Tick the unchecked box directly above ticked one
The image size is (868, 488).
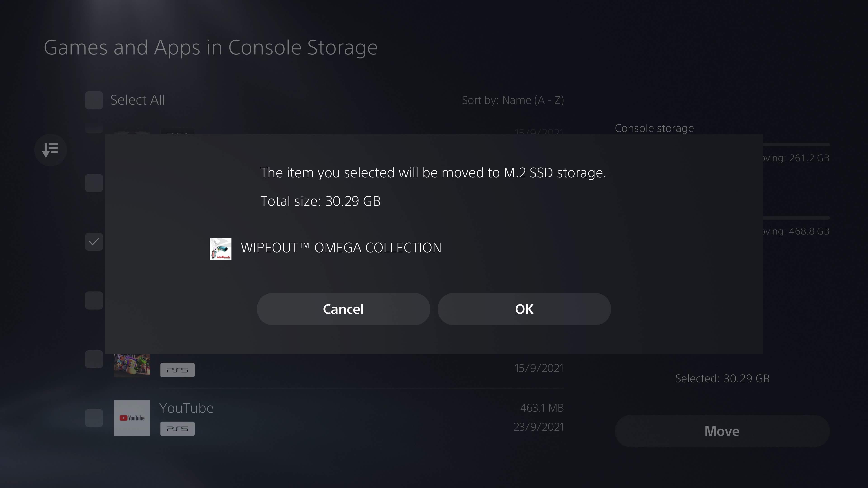click(94, 183)
